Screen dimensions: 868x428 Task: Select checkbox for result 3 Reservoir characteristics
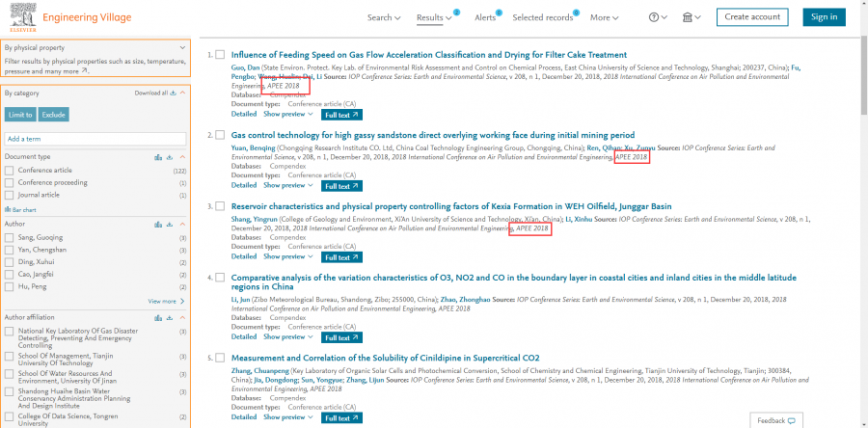coord(220,206)
